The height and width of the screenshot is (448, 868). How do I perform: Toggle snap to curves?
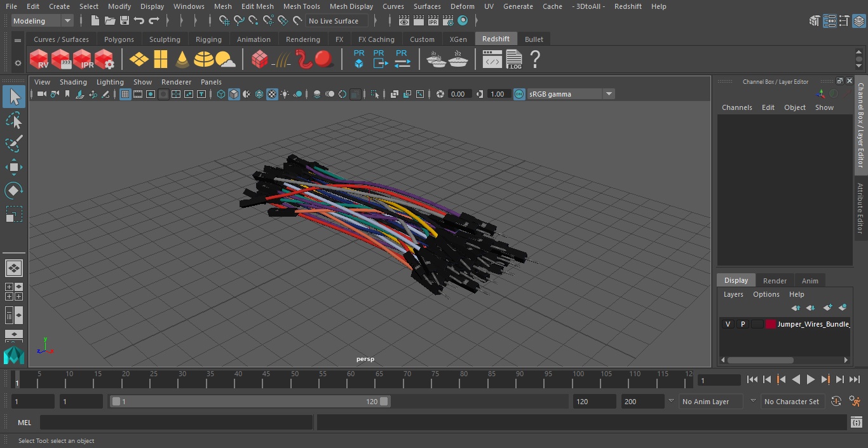click(x=239, y=21)
